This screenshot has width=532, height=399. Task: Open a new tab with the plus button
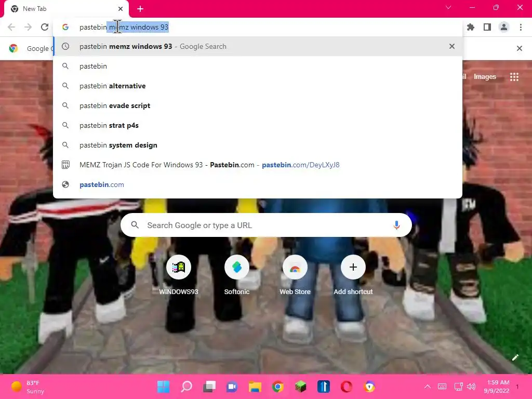point(140,9)
